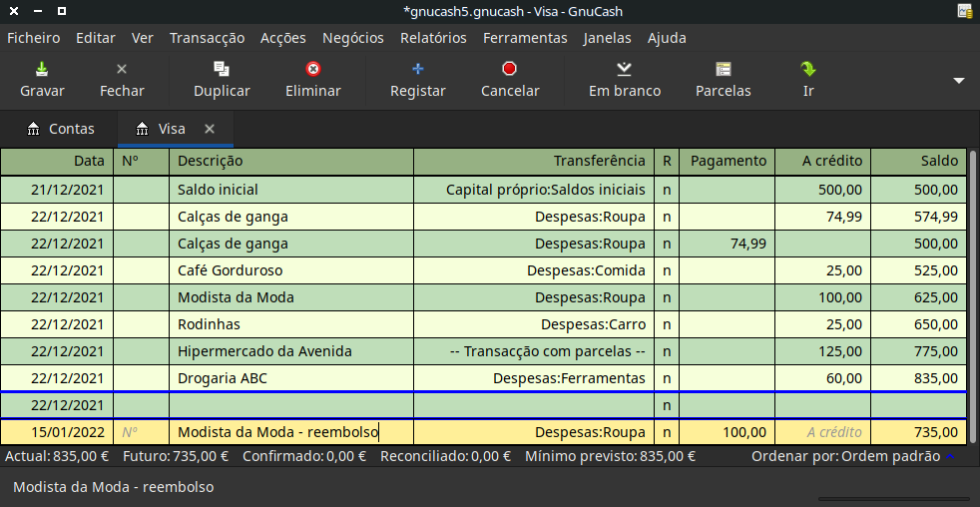Screen dimensions: 980x507
Task: Click the Em branco toolbar icon
Action: [x=624, y=69]
